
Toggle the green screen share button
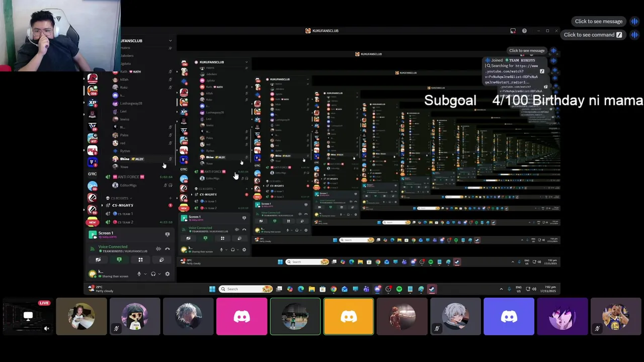pyautogui.click(x=119, y=259)
